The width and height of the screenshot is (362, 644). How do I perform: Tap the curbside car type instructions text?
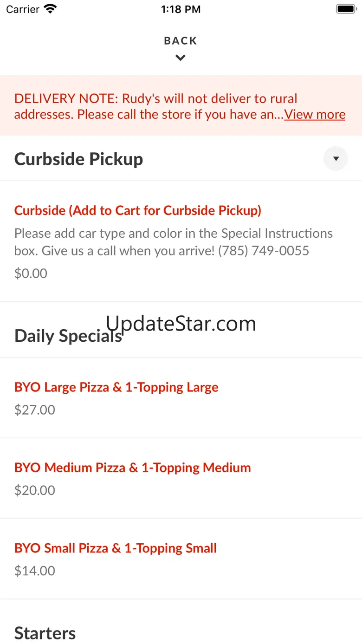pos(174,242)
